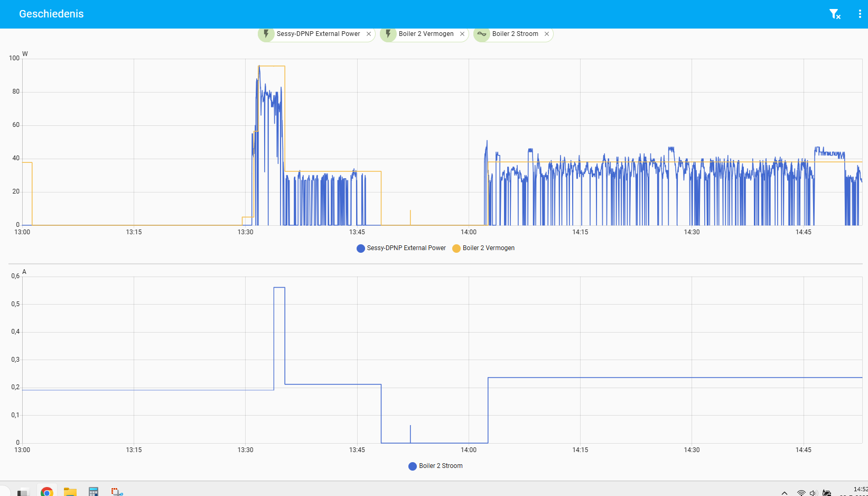Click the Sessy-DPNP External Power chip lightning icon
The width and height of the screenshot is (868, 496).
[266, 34]
